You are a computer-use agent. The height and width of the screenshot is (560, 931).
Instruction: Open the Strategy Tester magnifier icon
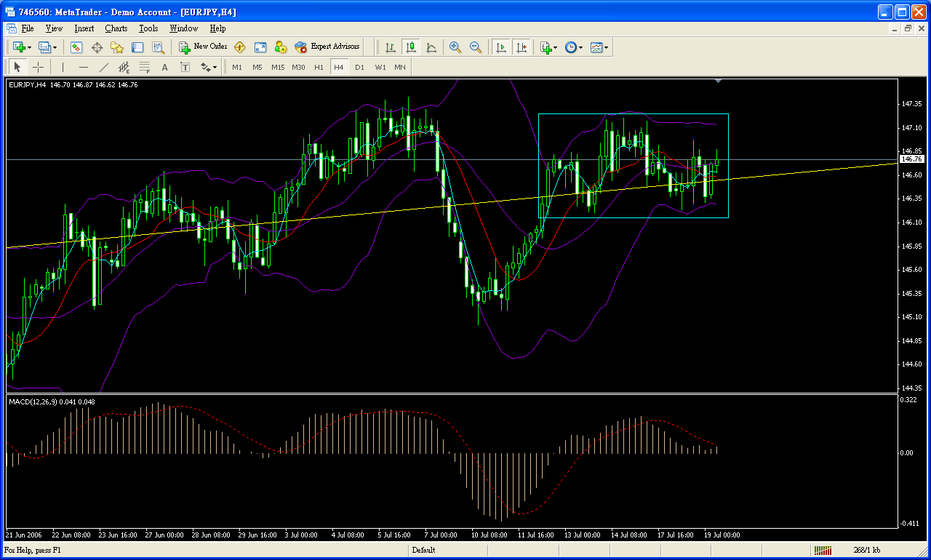point(158,47)
